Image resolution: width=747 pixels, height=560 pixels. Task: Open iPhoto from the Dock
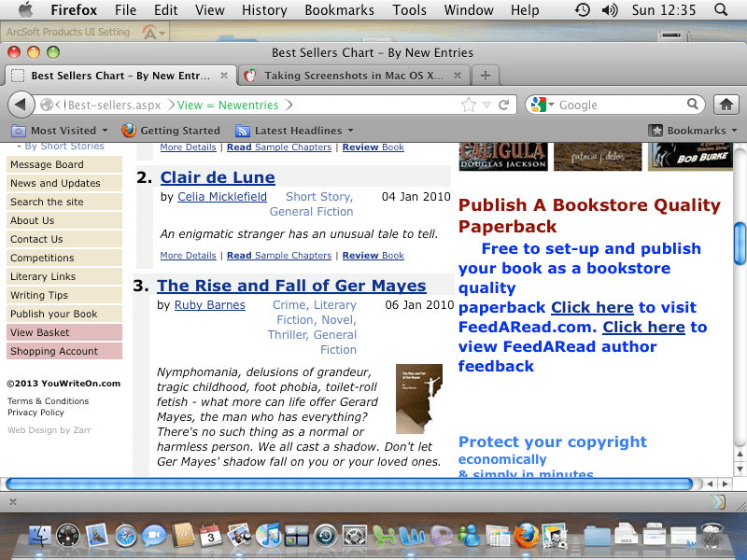240,535
